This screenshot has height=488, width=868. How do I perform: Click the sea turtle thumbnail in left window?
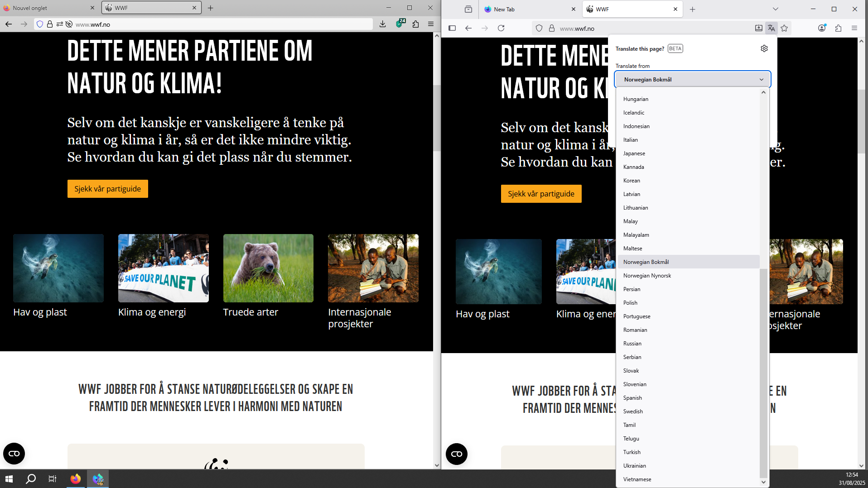(58, 268)
